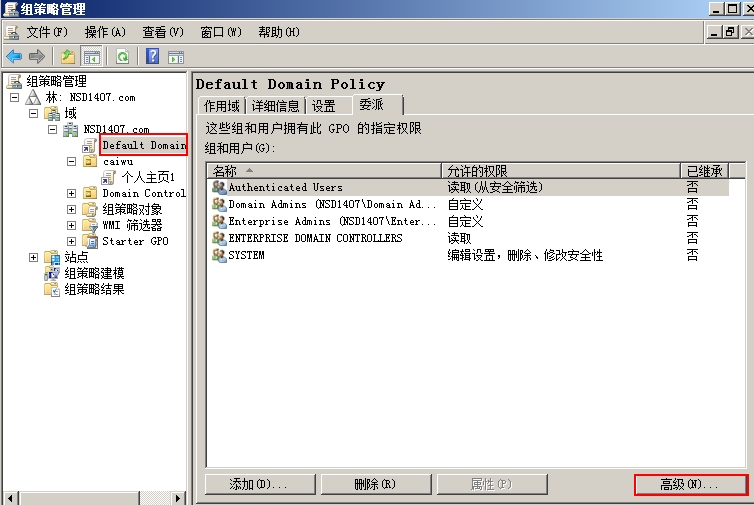Screen dimensions: 754x505
Task: Click the Domain Admins group icon
Action: click(219, 204)
